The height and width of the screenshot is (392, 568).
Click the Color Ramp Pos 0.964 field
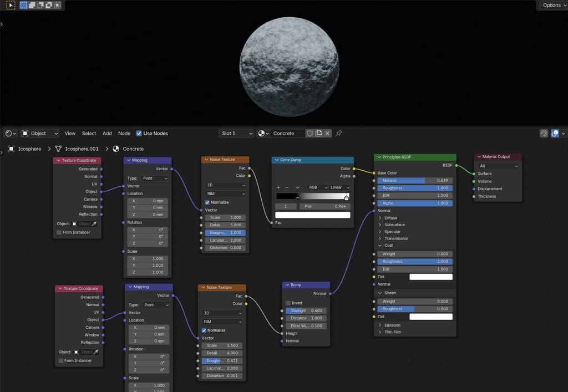tap(325, 206)
